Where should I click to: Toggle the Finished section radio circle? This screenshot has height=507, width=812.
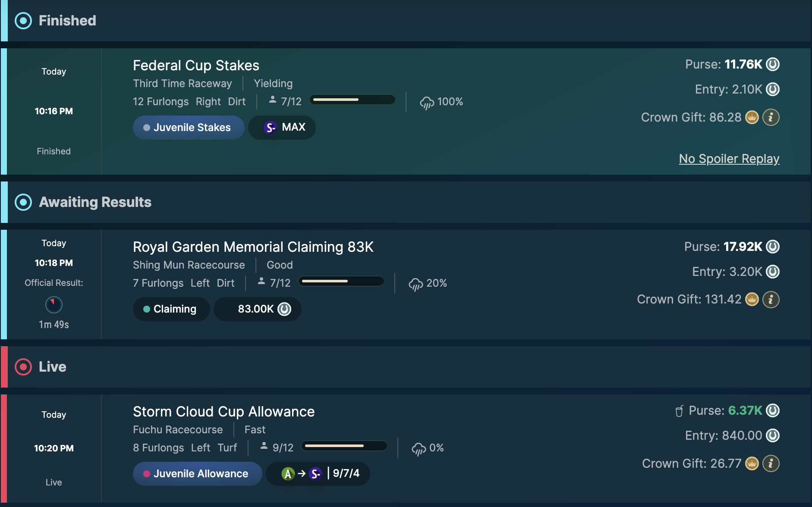coord(23,21)
